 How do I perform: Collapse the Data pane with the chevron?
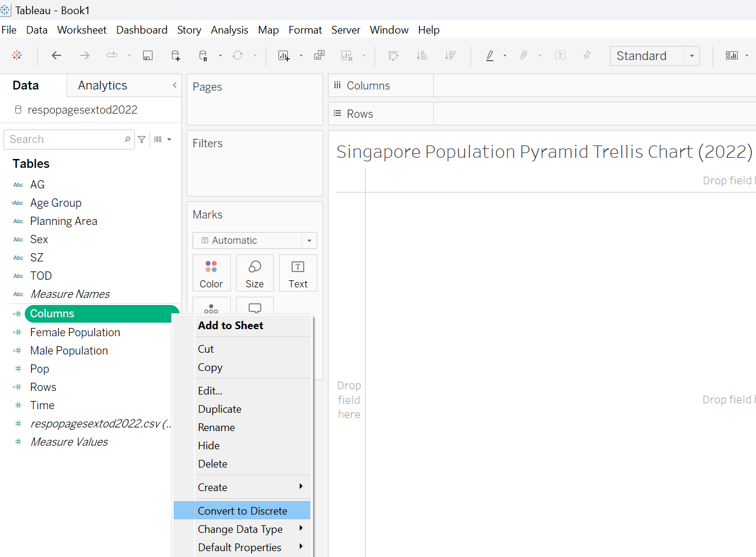click(174, 85)
